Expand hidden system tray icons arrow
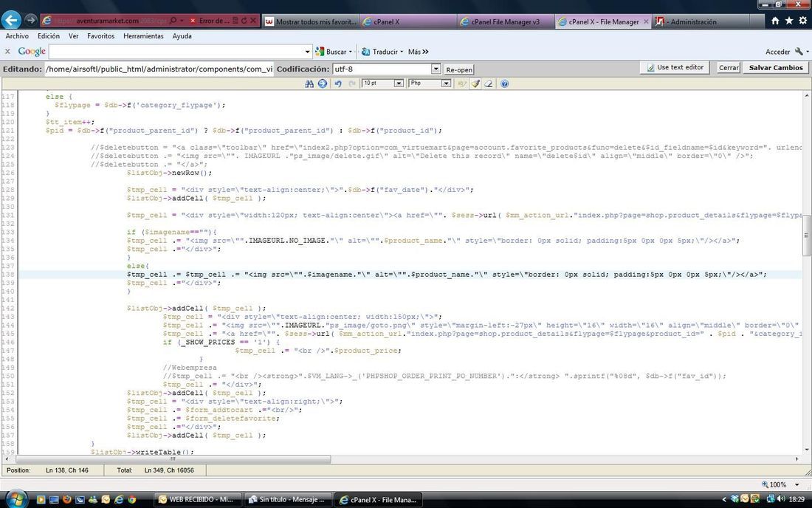The height and width of the screenshot is (508, 812). (x=724, y=499)
